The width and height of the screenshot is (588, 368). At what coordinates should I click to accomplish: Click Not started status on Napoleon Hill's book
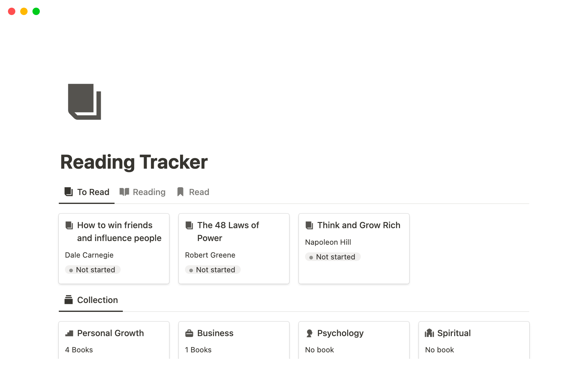333,257
